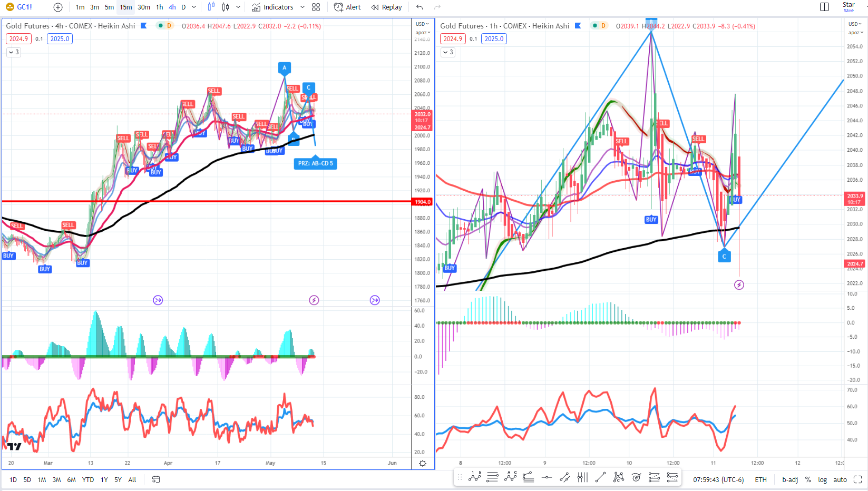Expand the timeframe interval dropdown
This screenshot has width=868, height=491.
(194, 7)
